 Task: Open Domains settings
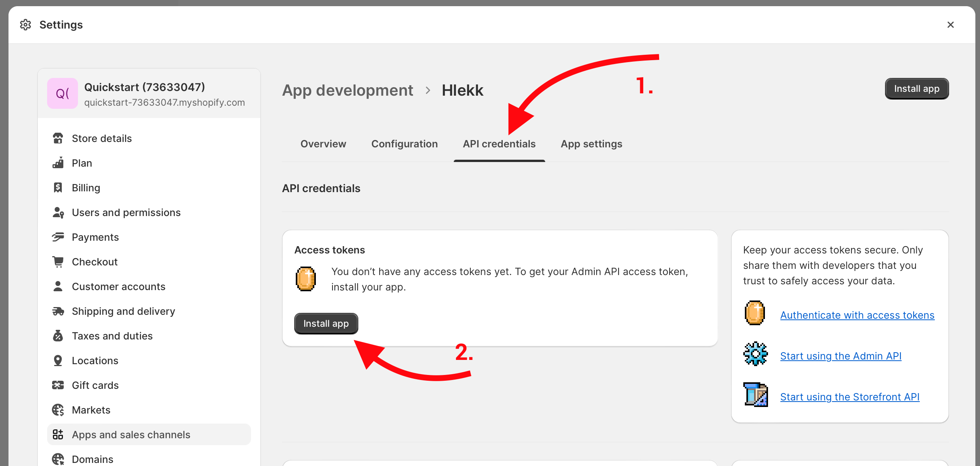(x=149, y=458)
